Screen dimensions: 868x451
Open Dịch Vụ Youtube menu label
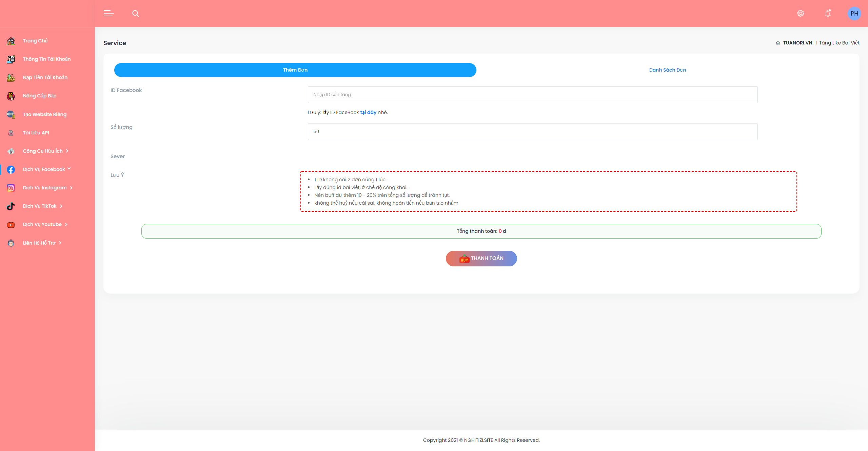click(x=42, y=224)
